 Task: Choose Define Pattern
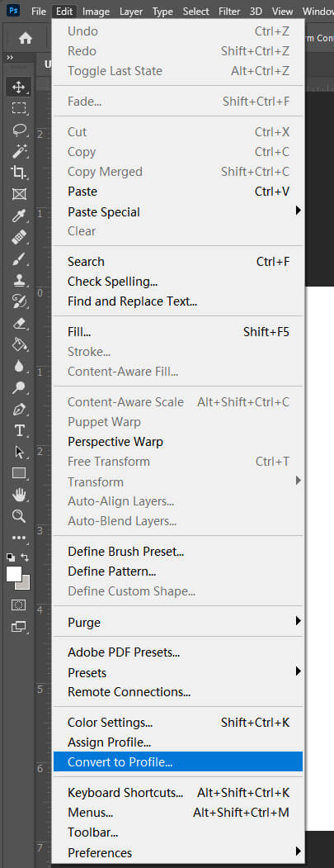178,571
